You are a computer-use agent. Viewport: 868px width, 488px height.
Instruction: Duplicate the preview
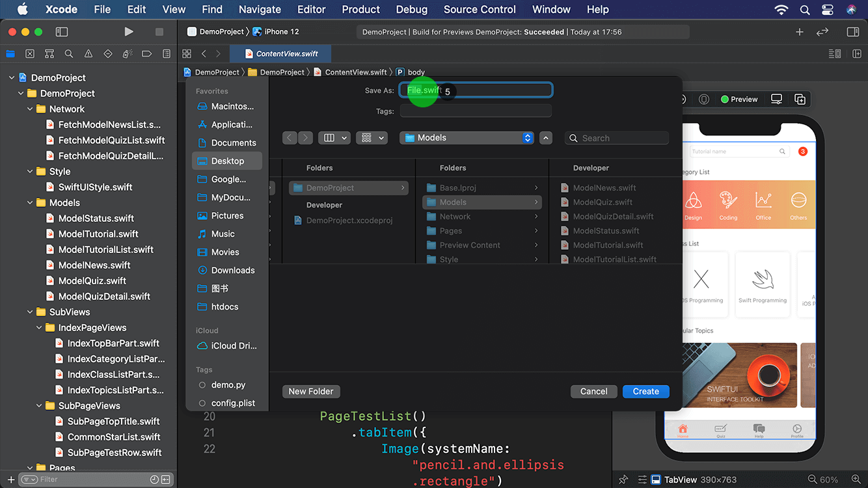coord(800,99)
